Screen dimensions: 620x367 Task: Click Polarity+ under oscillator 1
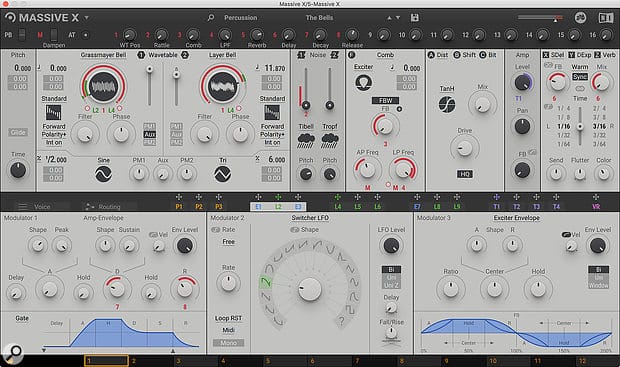(54, 134)
